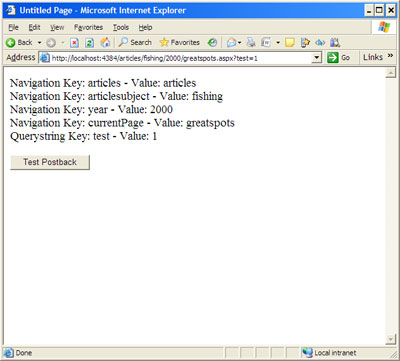400x361 pixels.
Task: Click the Go button beside address bar
Action: click(x=338, y=58)
